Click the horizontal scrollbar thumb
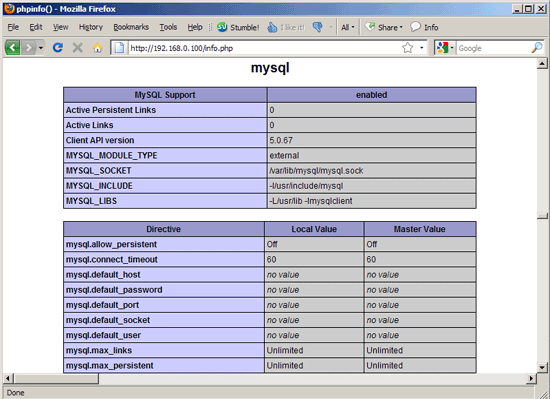 (x=56, y=378)
